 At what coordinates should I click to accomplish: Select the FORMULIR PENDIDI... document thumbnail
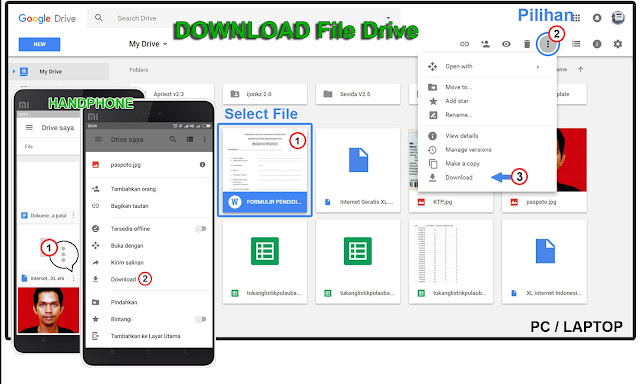265,170
